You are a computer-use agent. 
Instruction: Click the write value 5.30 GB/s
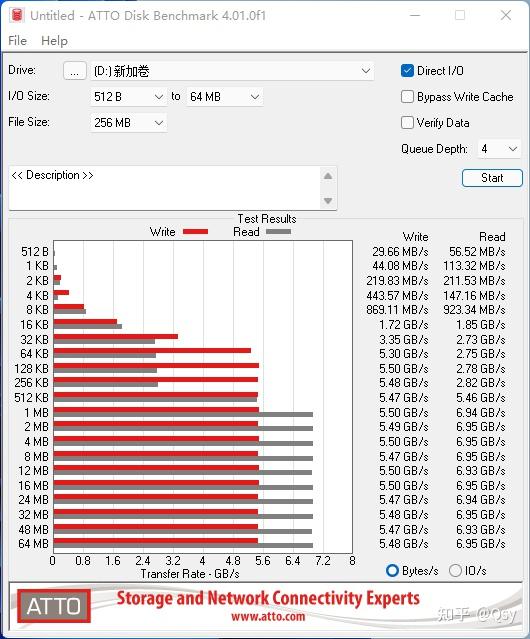point(404,353)
